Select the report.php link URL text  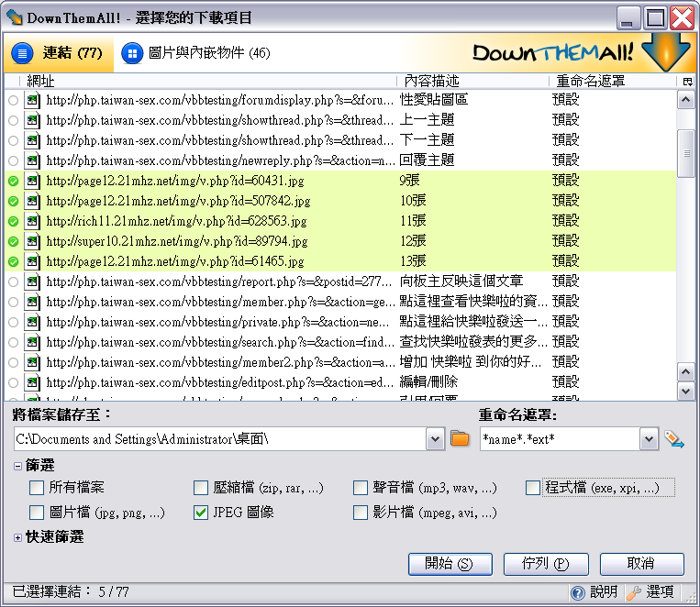tap(219, 281)
